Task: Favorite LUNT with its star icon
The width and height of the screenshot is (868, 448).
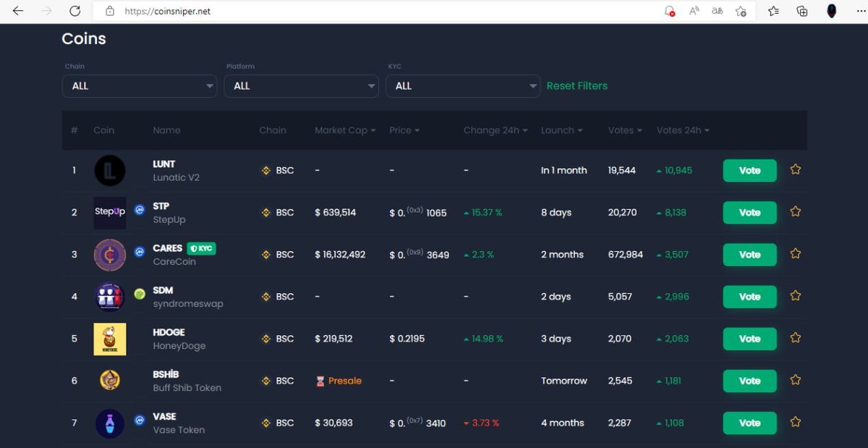Action: pyautogui.click(x=796, y=169)
